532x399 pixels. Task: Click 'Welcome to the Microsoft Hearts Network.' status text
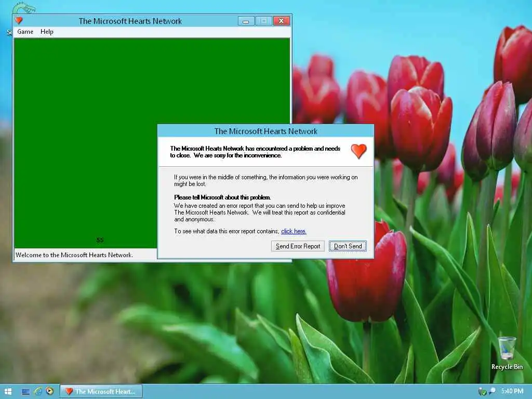74,255
